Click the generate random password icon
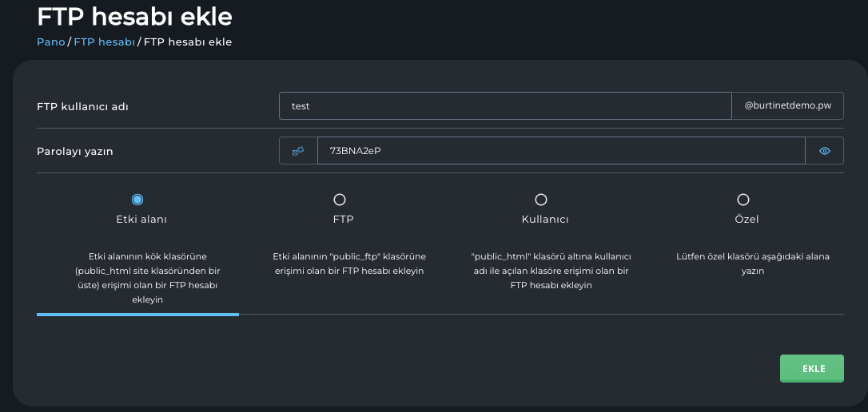 click(298, 151)
